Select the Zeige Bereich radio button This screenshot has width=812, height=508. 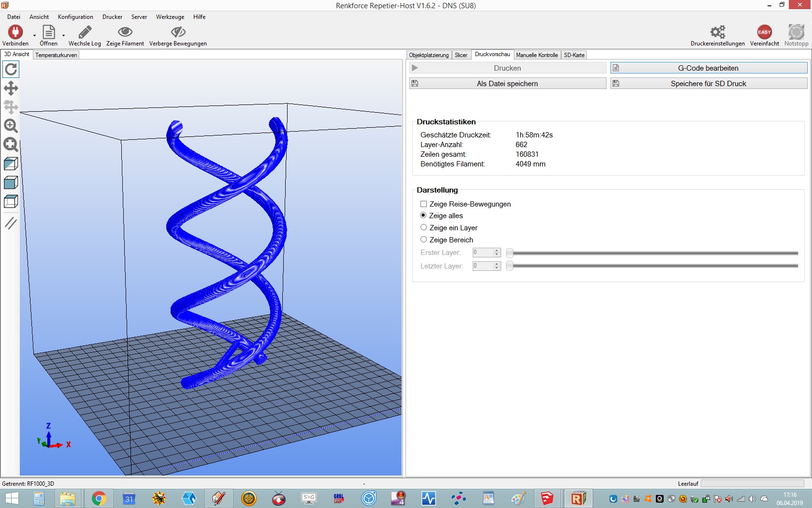[x=424, y=239]
